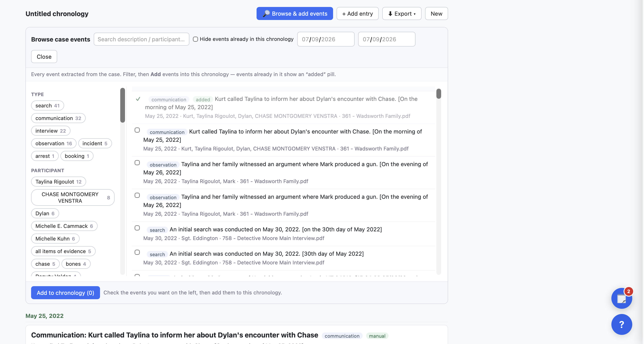Click the New button
644x344 pixels.
pos(436,13)
